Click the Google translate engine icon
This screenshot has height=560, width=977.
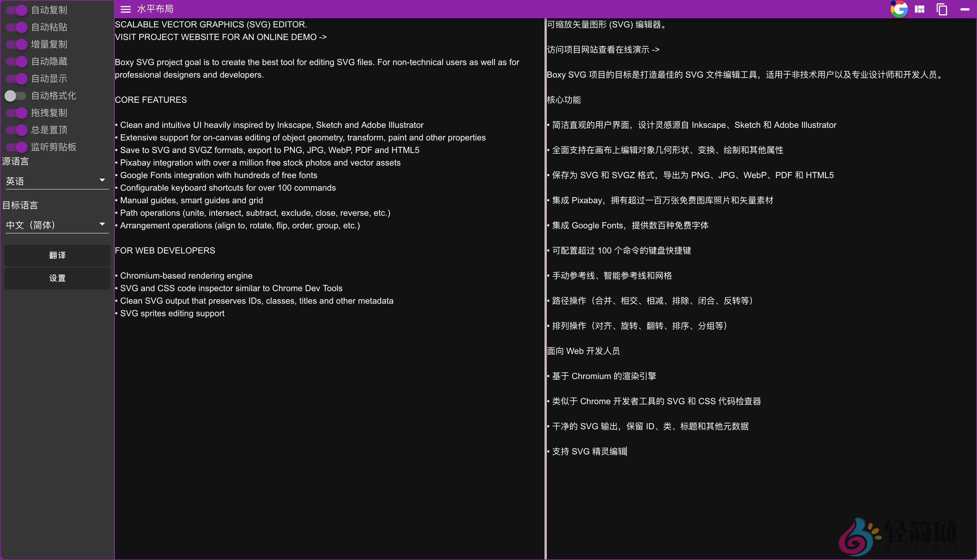click(899, 9)
